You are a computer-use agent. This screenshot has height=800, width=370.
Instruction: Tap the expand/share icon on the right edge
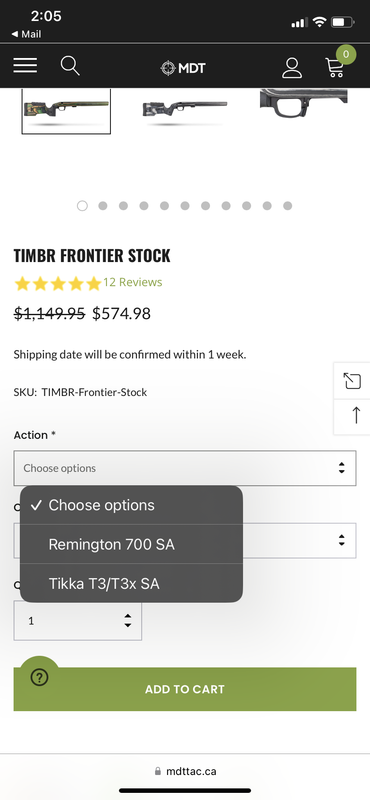[352, 381]
